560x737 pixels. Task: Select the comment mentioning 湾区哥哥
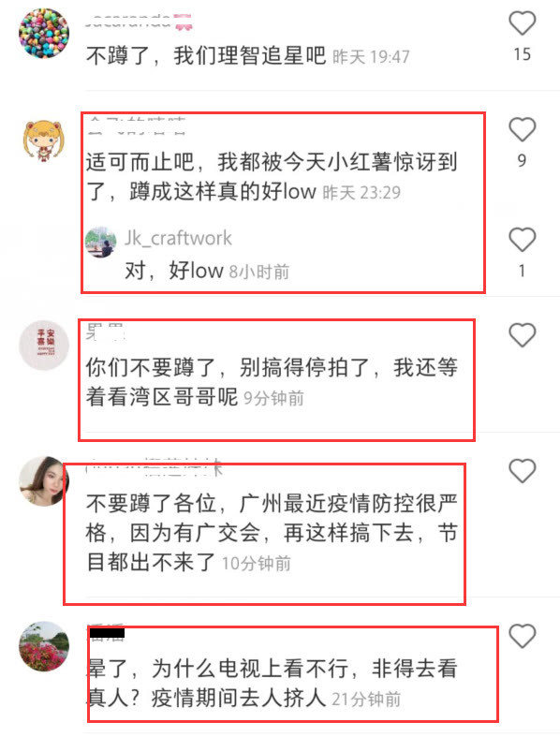coord(272,382)
